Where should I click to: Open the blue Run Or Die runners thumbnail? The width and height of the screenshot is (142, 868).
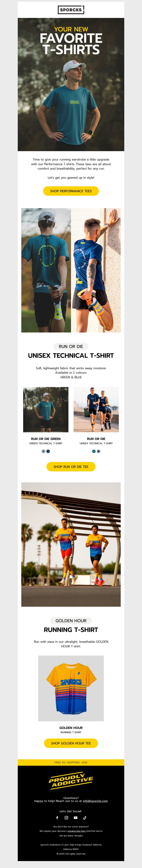pyautogui.click(x=96, y=409)
